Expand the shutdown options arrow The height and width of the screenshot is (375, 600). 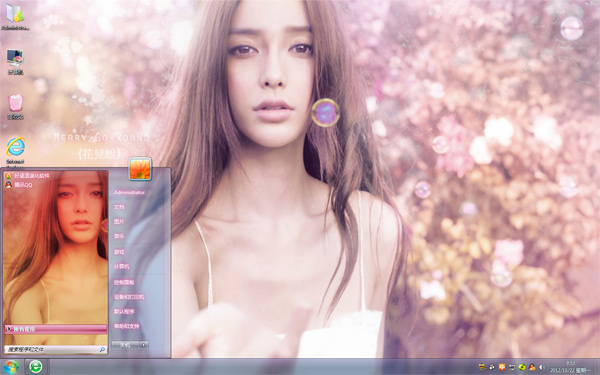point(144,345)
